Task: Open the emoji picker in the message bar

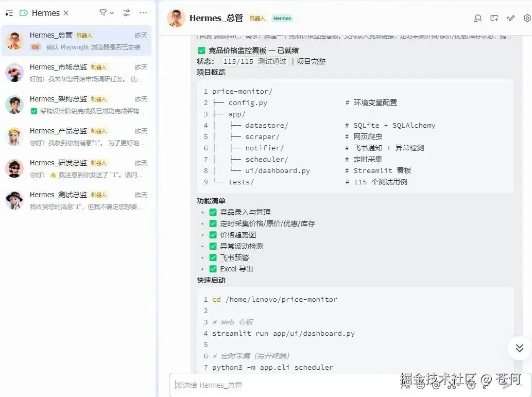Action: click(422, 385)
